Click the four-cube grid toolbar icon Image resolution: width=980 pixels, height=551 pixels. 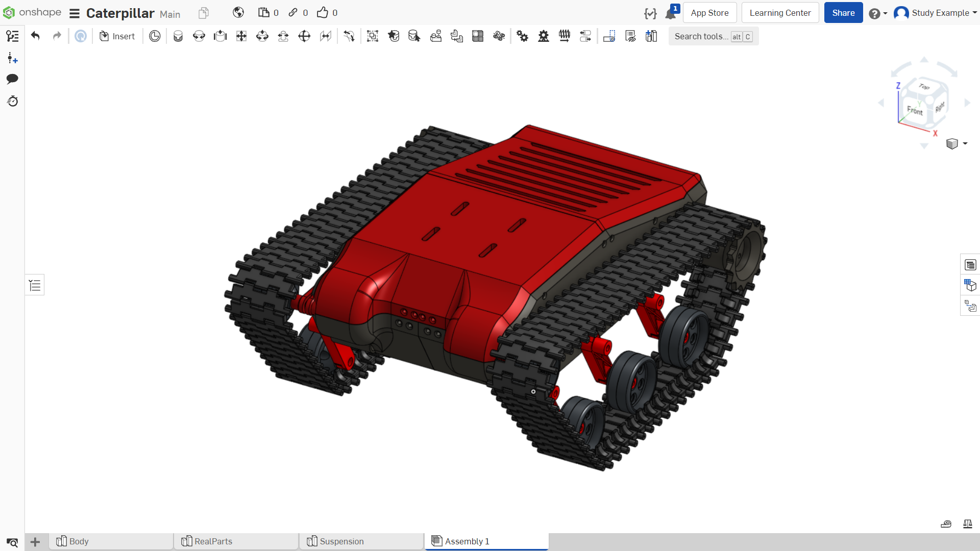[478, 36]
